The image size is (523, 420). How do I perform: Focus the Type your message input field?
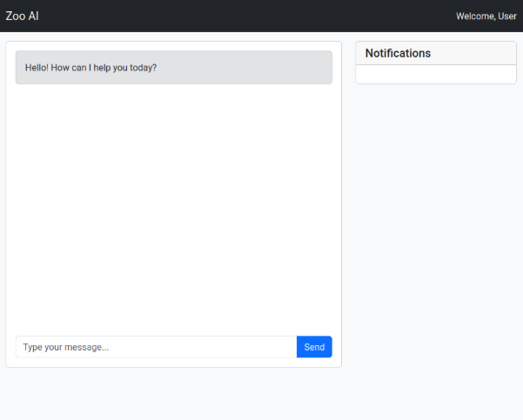pos(156,347)
